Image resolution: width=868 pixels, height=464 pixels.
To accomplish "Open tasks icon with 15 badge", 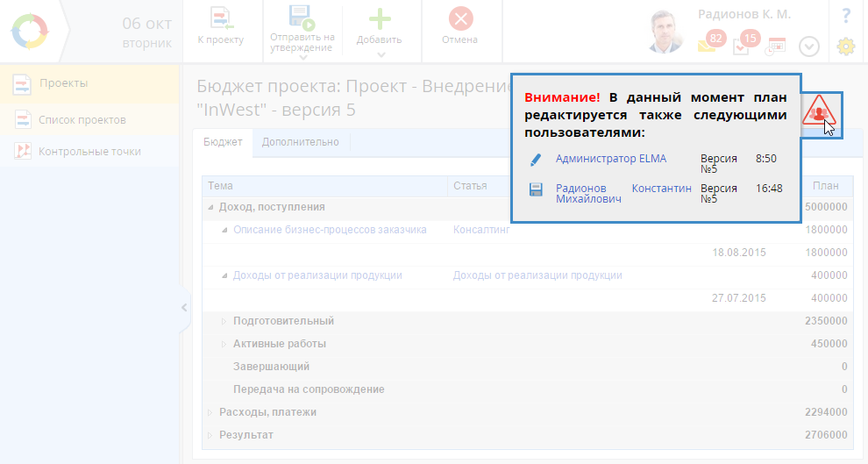I will [x=742, y=46].
